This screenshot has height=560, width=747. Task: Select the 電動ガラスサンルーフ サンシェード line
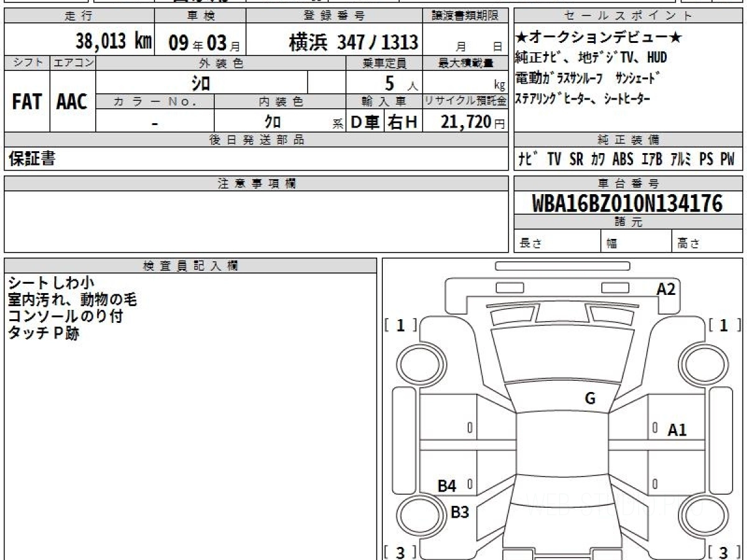[588, 78]
